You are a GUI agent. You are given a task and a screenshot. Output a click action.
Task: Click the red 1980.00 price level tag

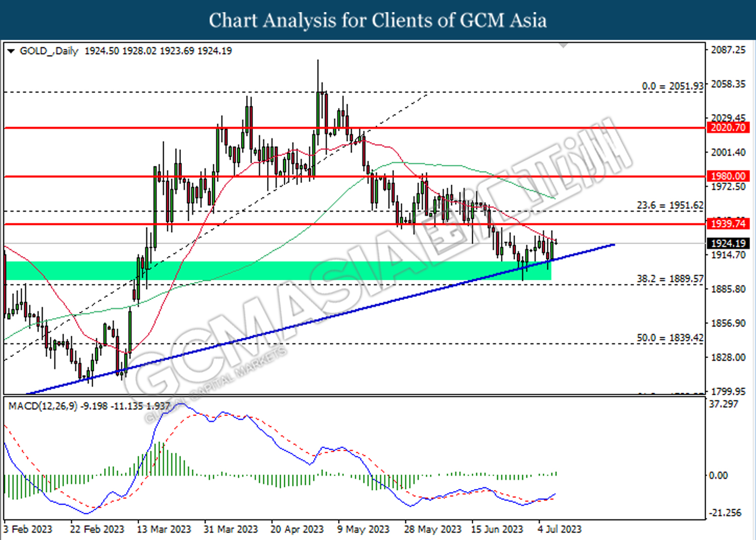[x=728, y=176]
